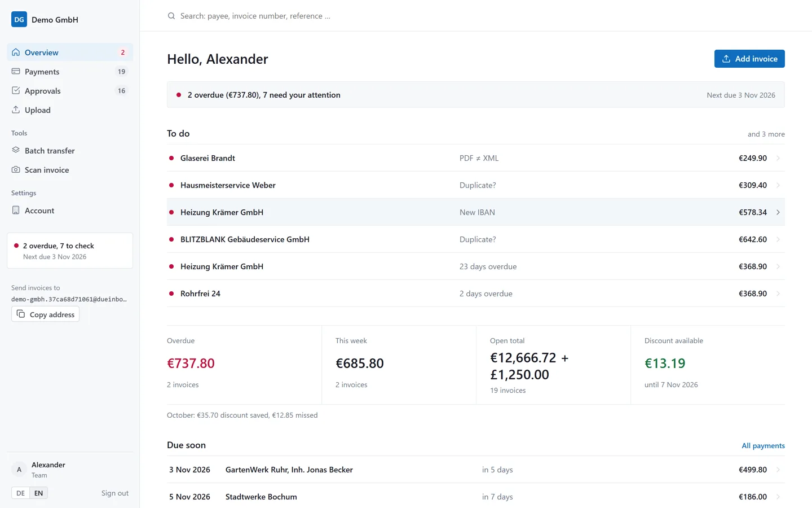812x508 pixels.
Task: Click the DG company logo badge
Action: [x=19, y=19]
